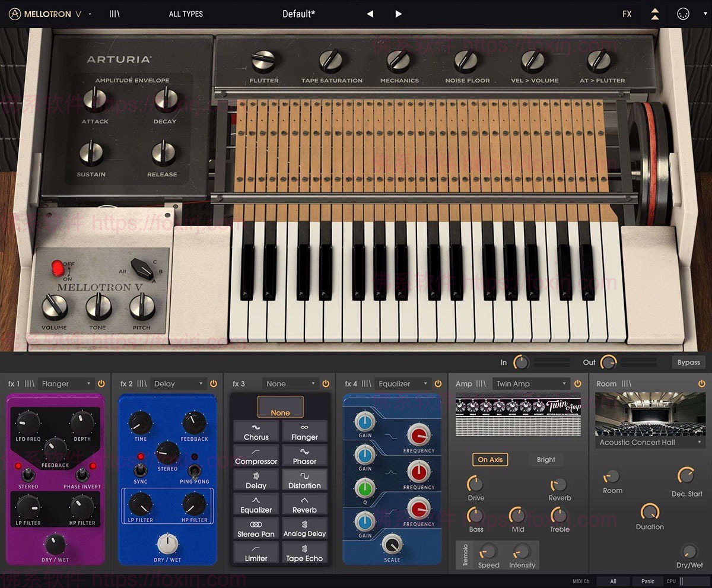Toggle the Tremolo section of Twin Amp
The width and height of the screenshot is (712, 588).
point(465,555)
